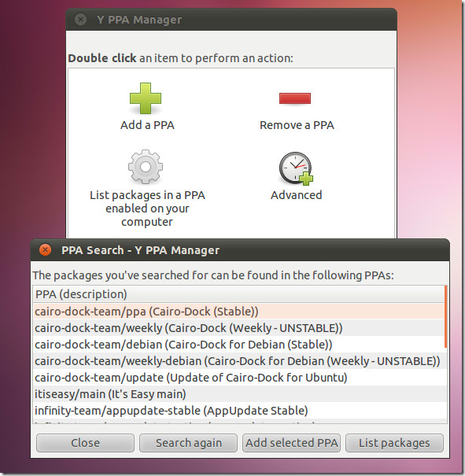
Task: Click the Advanced label text
Action: 297,195
